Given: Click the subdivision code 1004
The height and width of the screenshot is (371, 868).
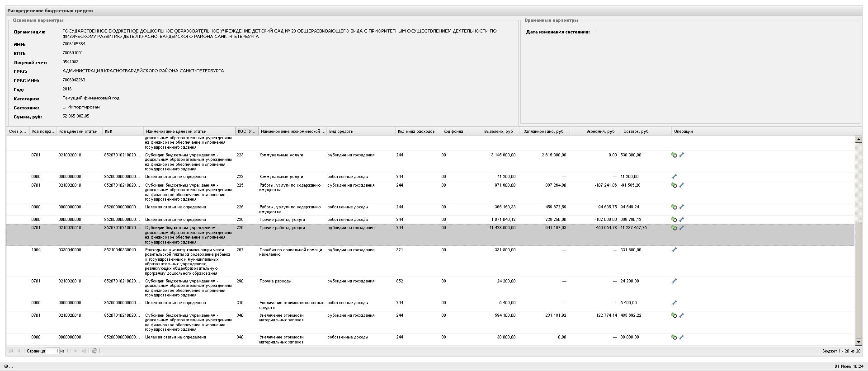Looking at the screenshot, I should (x=36, y=250).
